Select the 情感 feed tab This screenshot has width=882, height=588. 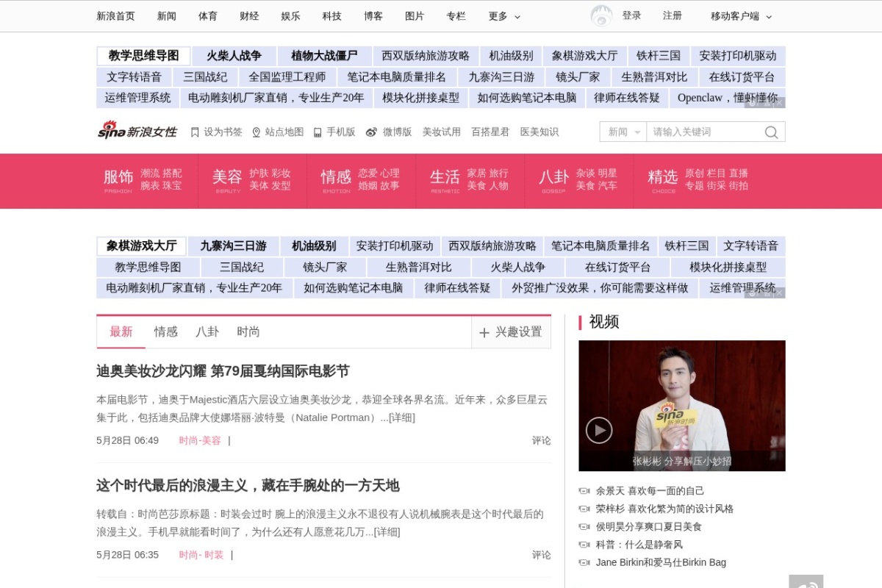tap(166, 332)
